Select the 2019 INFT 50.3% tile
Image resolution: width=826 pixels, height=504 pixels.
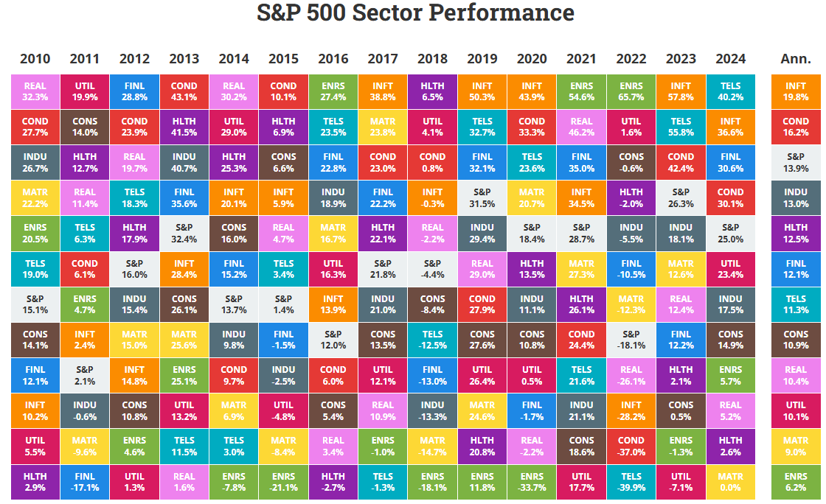click(x=482, y=91)
